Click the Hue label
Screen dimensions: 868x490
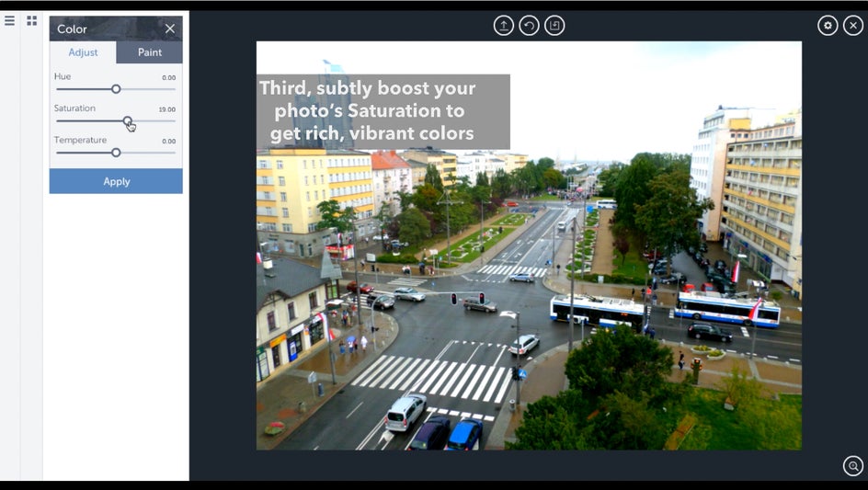click(63, 76)
